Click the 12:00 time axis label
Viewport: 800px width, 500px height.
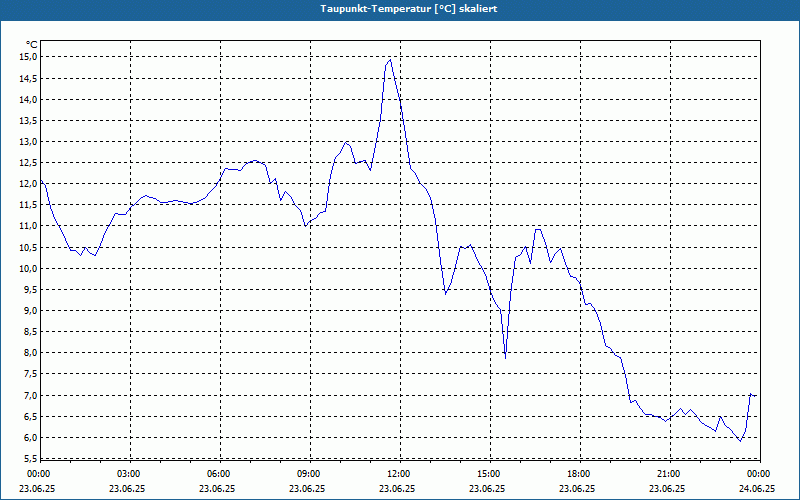click(x=399, y=474)
